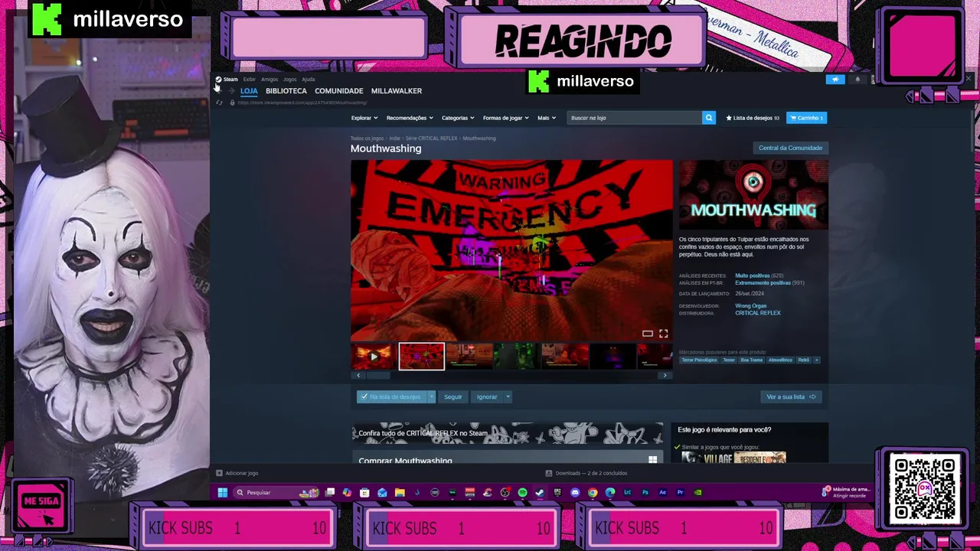Open Indie breadcrumb link
The image size is (980, 551).
[x=394, y=139]
